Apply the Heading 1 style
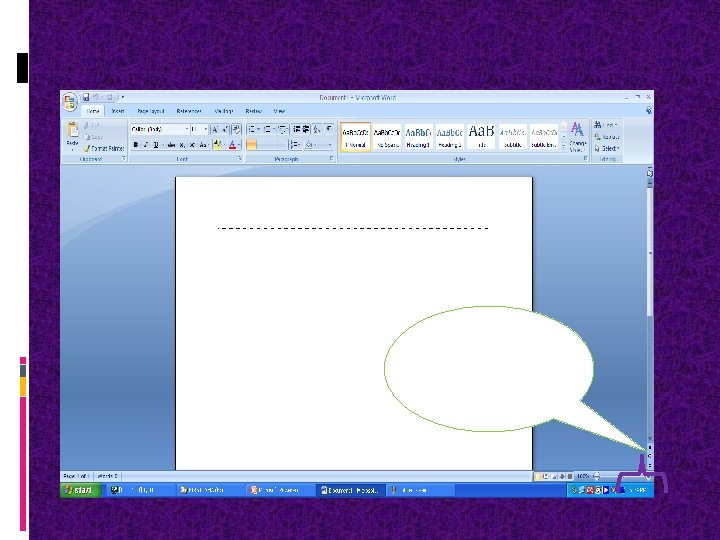Screen dimensions: 720x540 coord(418,137)
